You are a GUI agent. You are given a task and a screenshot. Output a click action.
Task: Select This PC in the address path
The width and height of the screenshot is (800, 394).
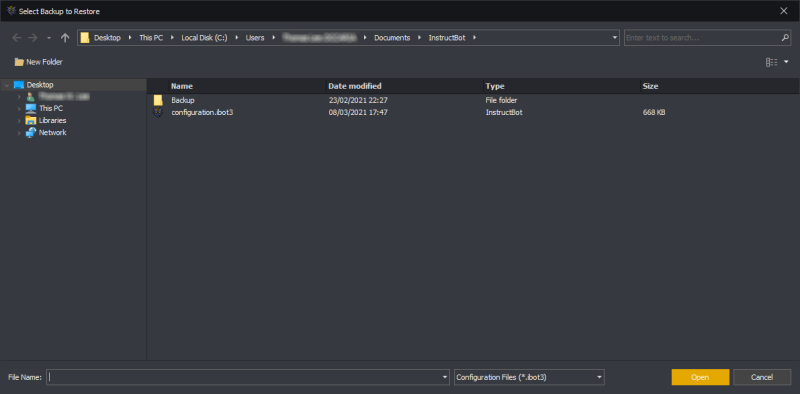151,38
